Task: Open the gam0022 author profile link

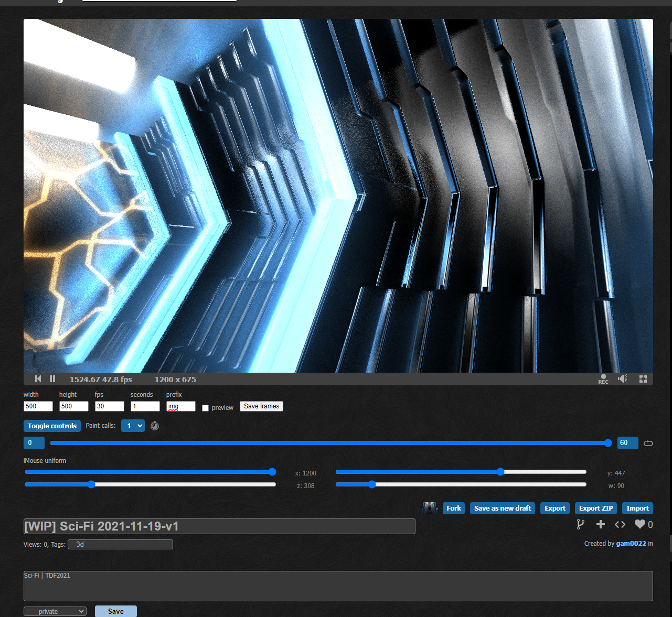Action: click(631, 544)
